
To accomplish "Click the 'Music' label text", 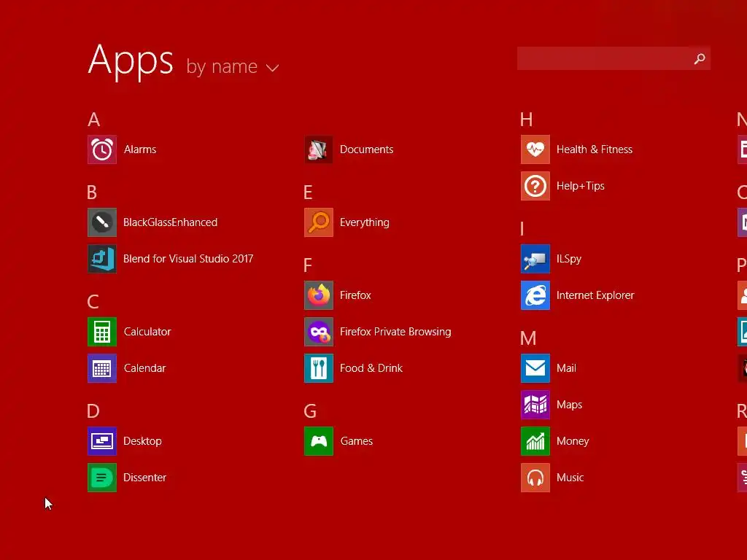I will (570, 478).
